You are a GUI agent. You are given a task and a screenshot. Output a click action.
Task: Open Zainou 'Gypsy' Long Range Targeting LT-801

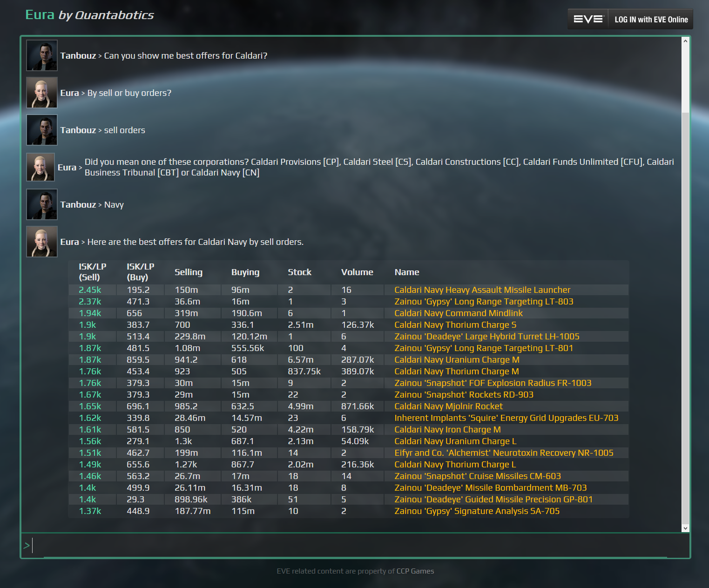click(x=484, y=348)
